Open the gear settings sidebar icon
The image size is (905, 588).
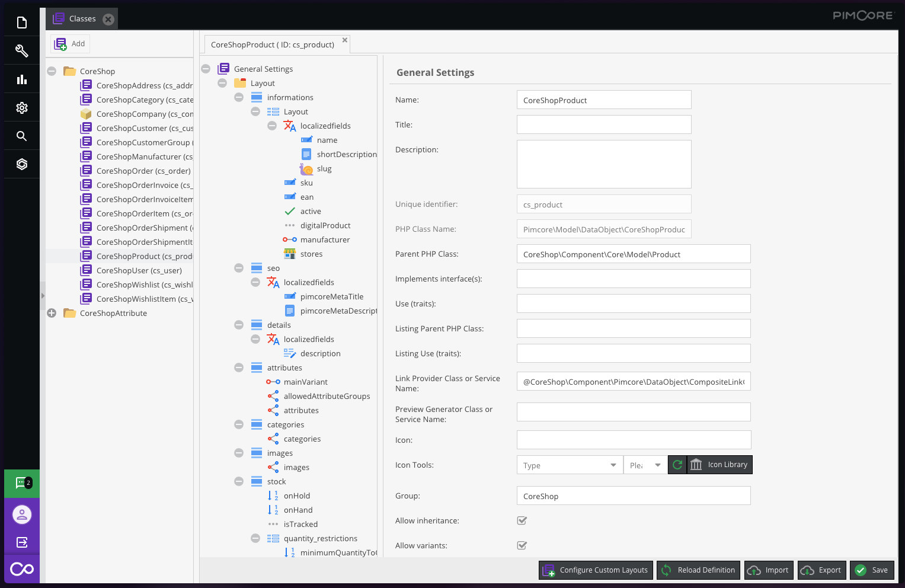pos(22,108)
